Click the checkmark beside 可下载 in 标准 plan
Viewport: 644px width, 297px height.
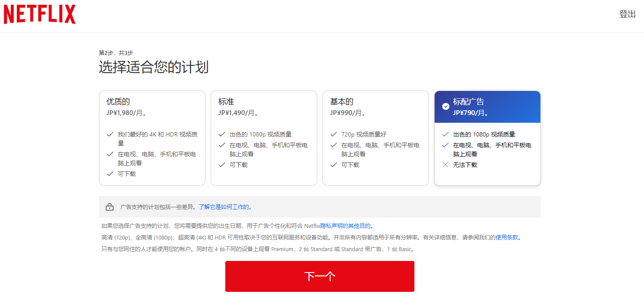pos(222,165)
